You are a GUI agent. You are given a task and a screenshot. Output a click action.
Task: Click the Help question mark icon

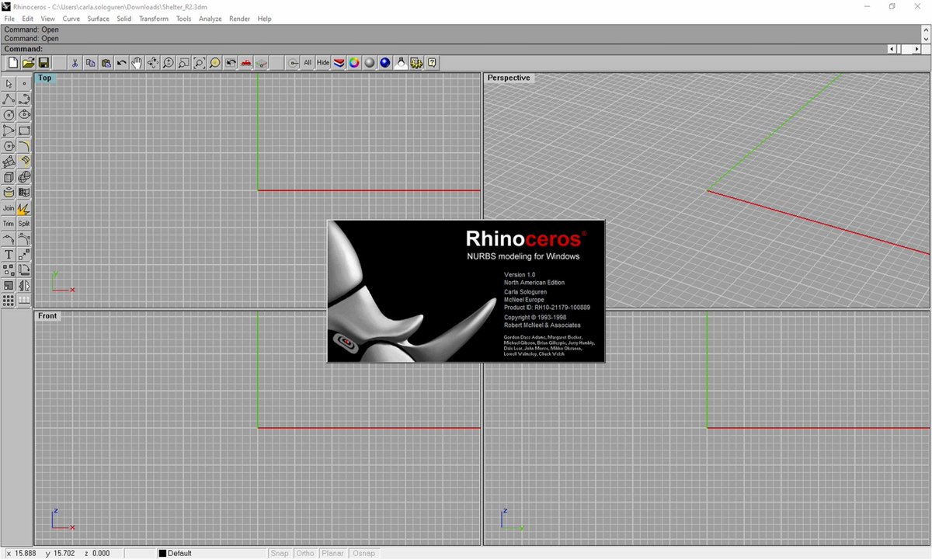pyautogui.click(x=432, y=63)
